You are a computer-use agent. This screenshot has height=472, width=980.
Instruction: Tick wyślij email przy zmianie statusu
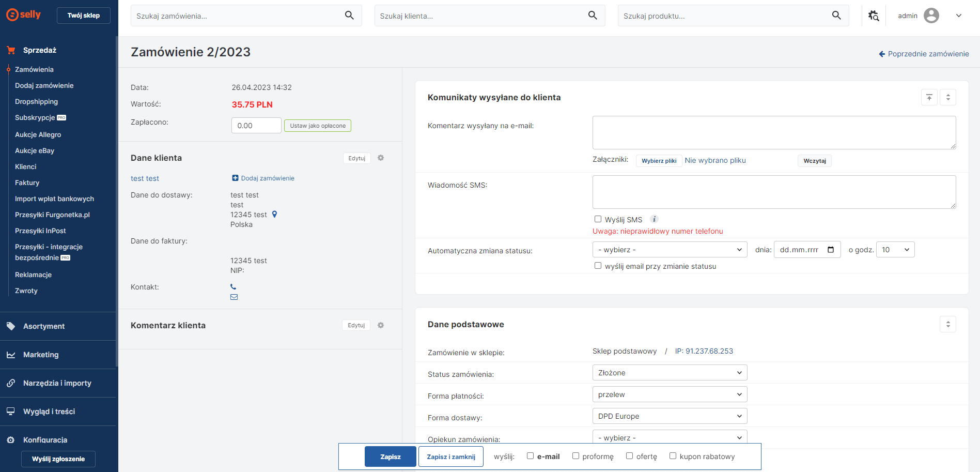click(x=598, y=266)
